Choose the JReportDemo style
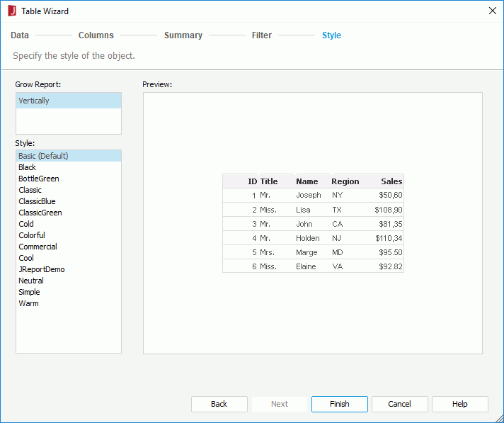 tap(69, 269)
